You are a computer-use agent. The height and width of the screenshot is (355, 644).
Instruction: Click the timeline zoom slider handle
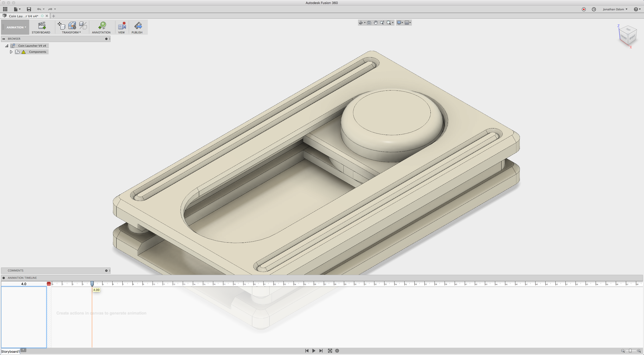click(x=630, y=351)
